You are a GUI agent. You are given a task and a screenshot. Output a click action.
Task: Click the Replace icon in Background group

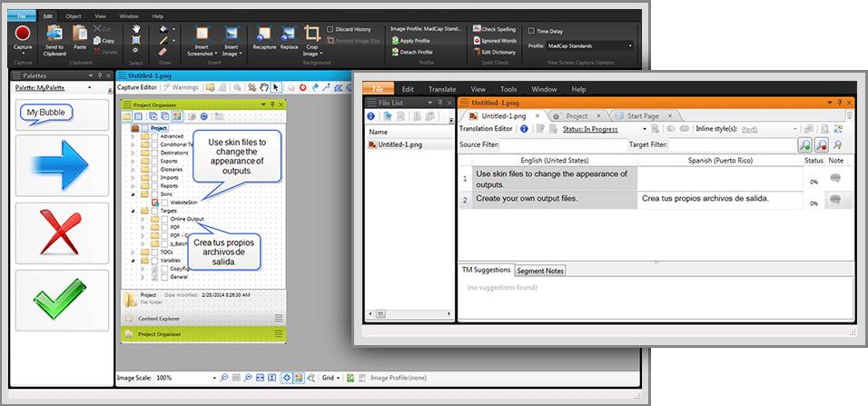289,35
